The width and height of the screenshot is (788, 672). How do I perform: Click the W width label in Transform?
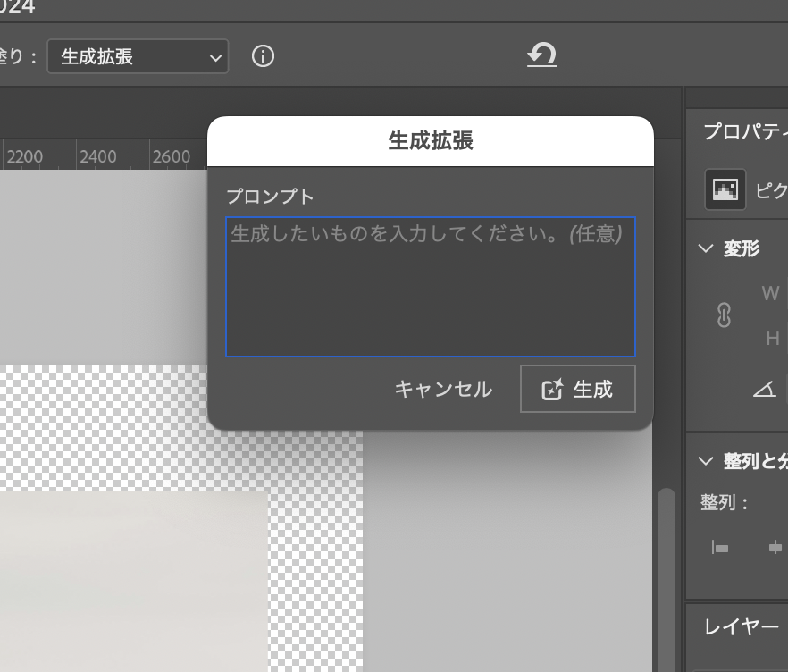770,293
